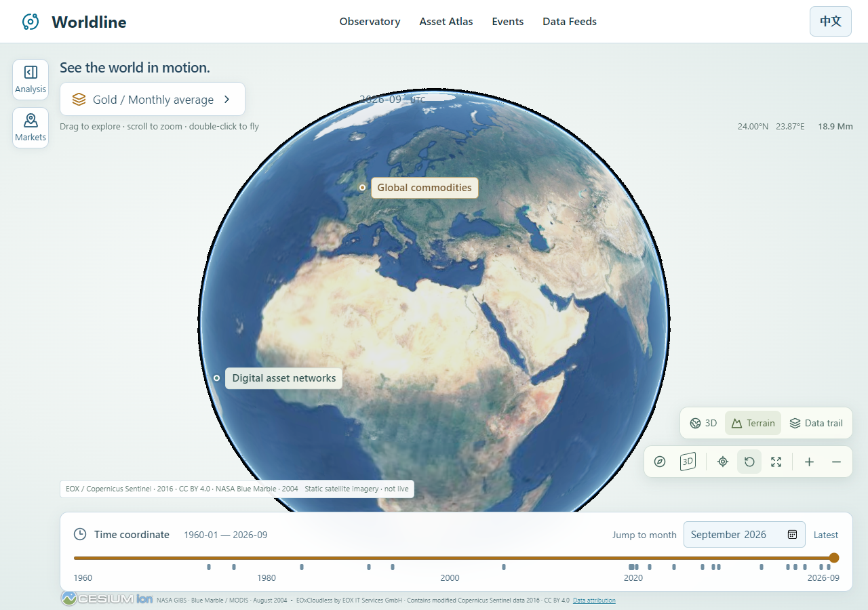
Task: Go to the Asset Atlas page
Action: pyautogui.click(x=446, y=22)
